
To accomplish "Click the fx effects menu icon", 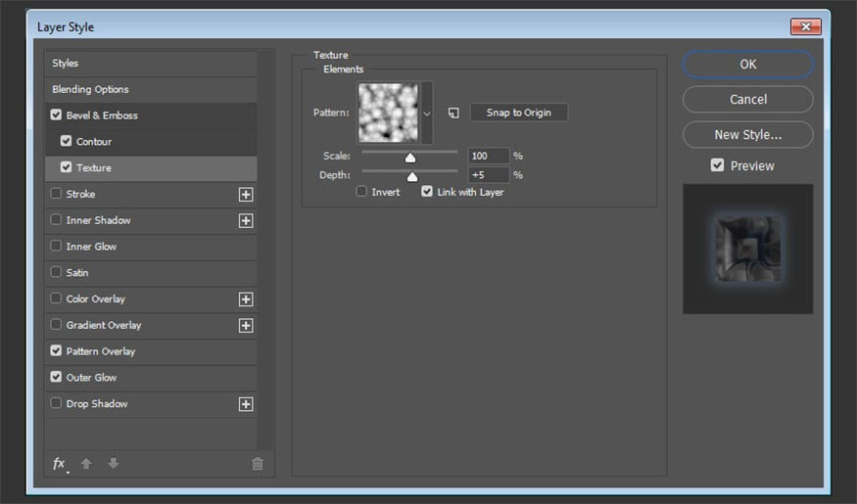I will tap(60, 464).
